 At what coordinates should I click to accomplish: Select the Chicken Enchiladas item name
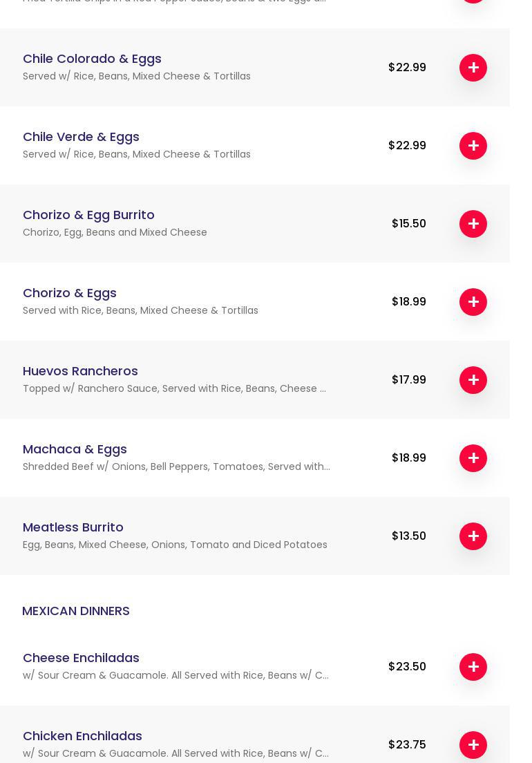tap(82, 736)
